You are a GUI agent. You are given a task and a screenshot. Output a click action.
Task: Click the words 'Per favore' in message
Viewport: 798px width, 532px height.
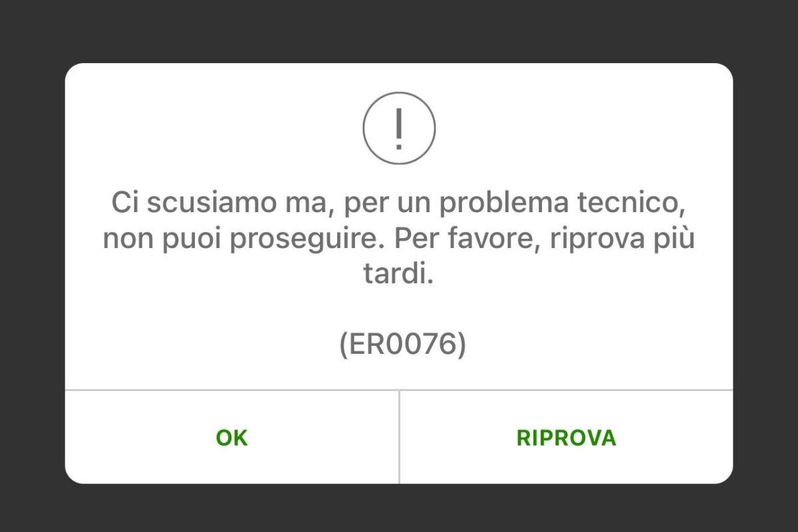(469, 238)
